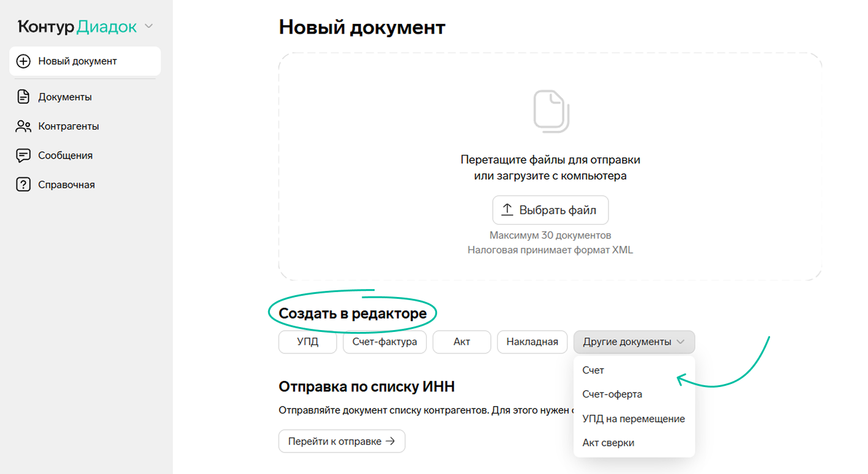Click the Контур Диадок logo
868x474 pixels.
(x=77, y=26)
